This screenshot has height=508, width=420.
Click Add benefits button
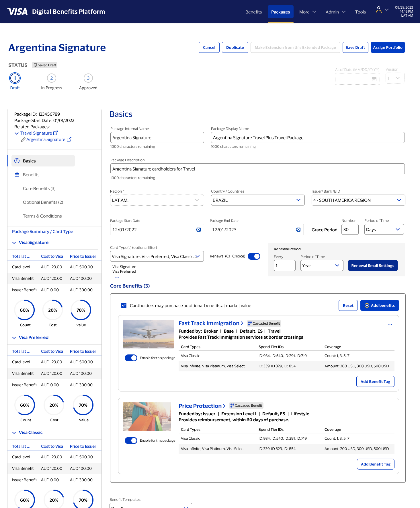tap(380, 305)
